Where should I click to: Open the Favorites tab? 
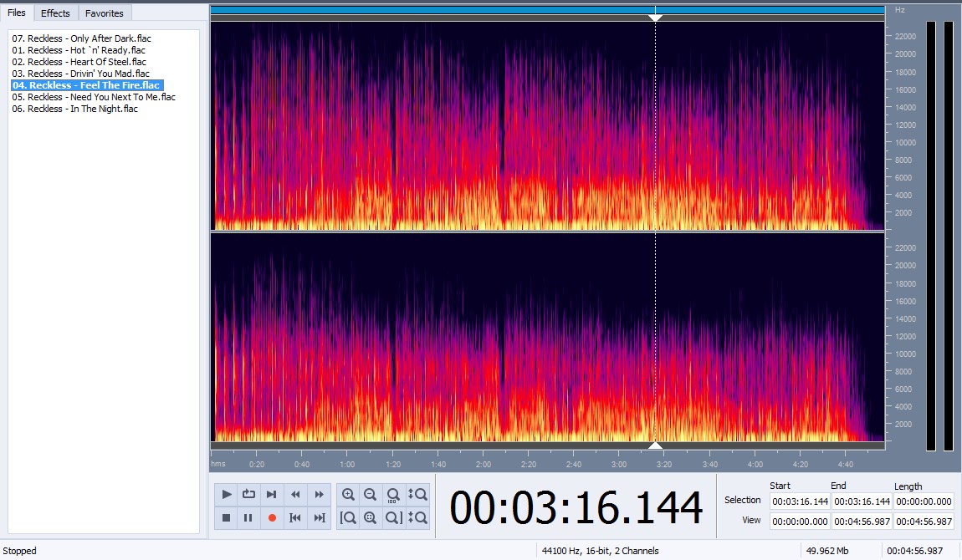click(x=105, y=13)
